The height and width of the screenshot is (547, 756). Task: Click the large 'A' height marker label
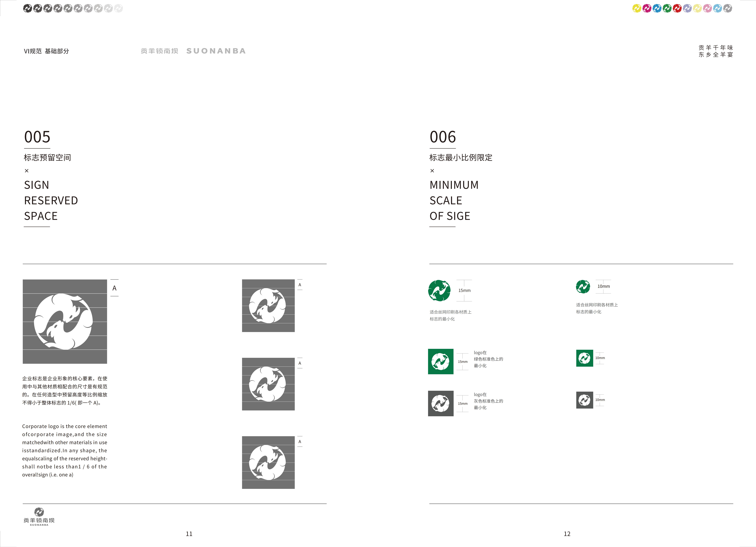click(x=114, y=288)
